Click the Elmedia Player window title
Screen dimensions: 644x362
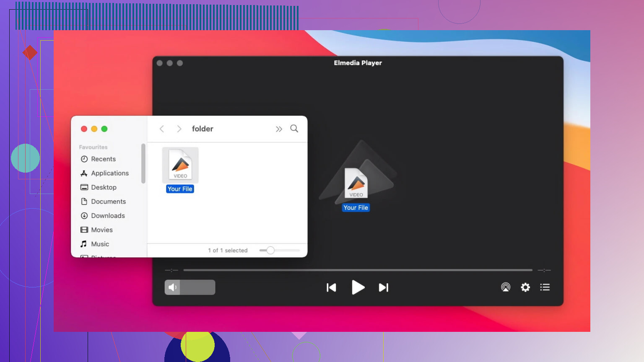coord(358,63)
